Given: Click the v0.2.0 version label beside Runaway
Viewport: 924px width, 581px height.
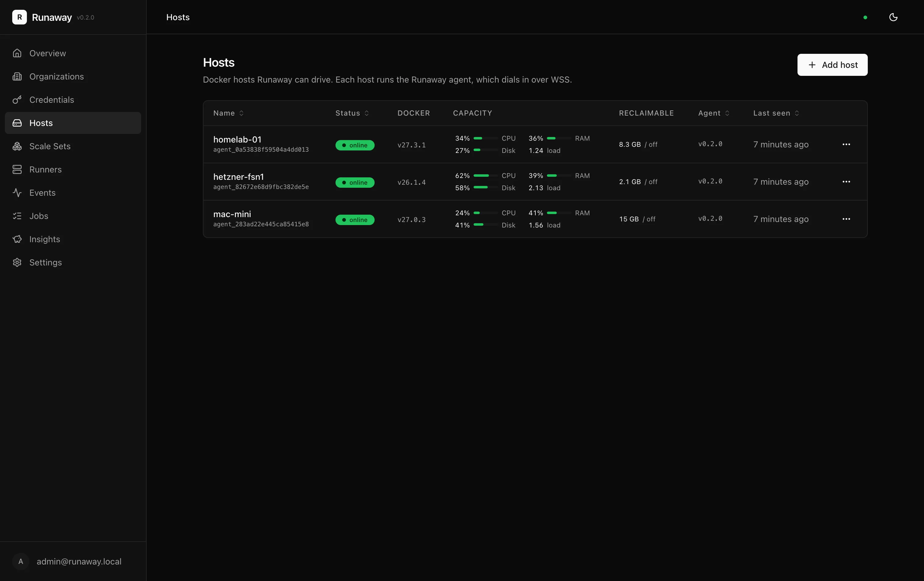Looking at the screenshot, I should (x=85, y=18).
